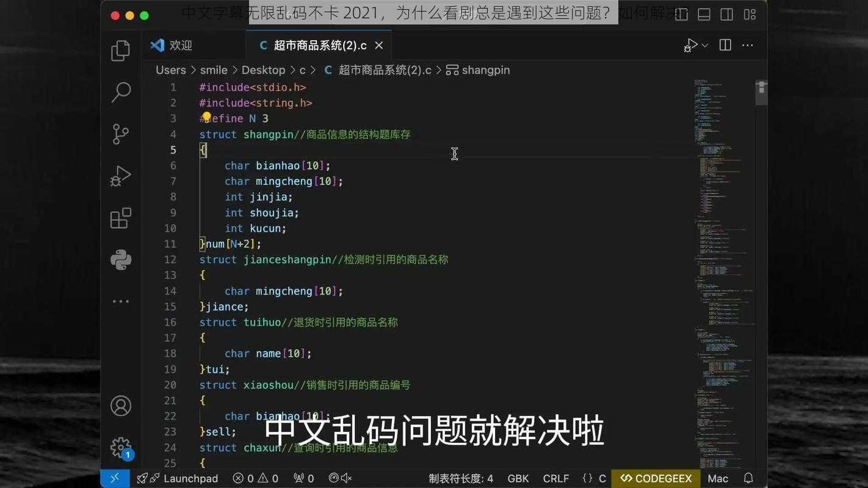Screen dimensions: 868x488
Task: Click the Desktop breadcrumb segment
Action: point(264,70)
